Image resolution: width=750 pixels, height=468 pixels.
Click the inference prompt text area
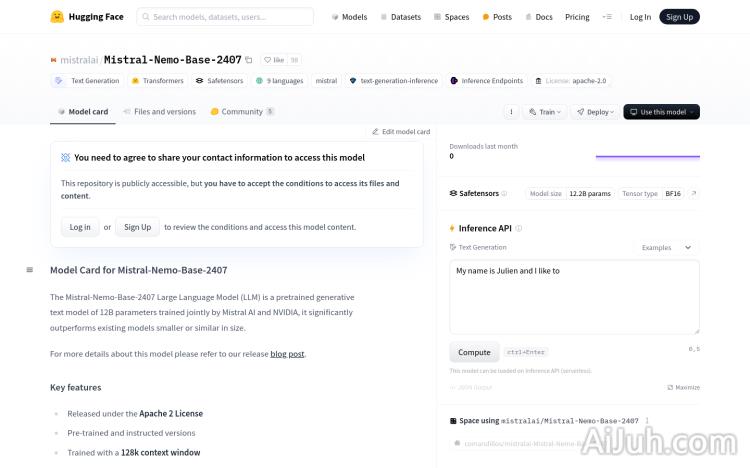tap(574, 297)
